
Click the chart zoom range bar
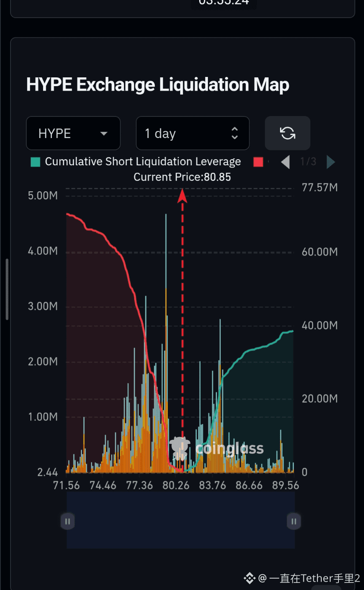pos(181,520)
